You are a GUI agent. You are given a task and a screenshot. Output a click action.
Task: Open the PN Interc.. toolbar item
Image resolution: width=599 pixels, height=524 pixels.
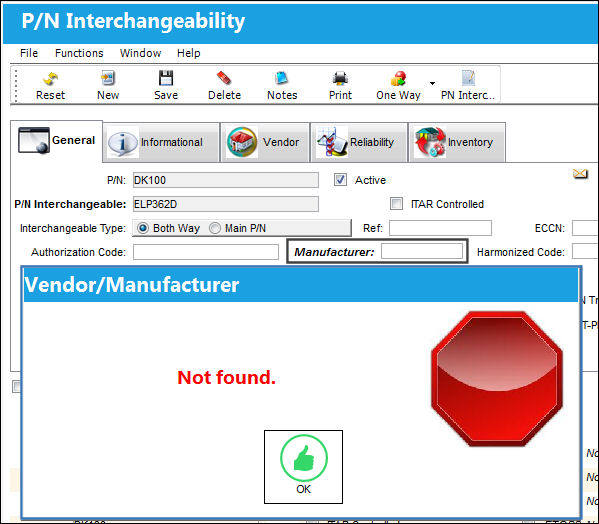pos(468,86)
